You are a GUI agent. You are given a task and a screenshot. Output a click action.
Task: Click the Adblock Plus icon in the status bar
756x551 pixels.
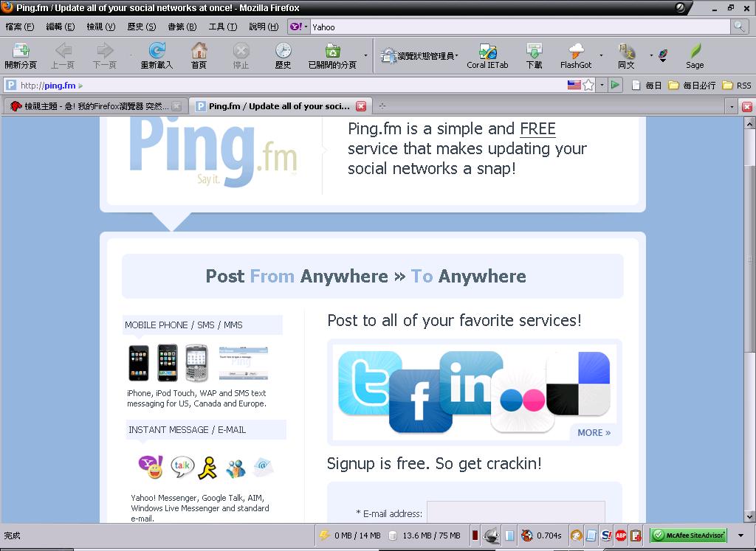[x=621, y=536]
